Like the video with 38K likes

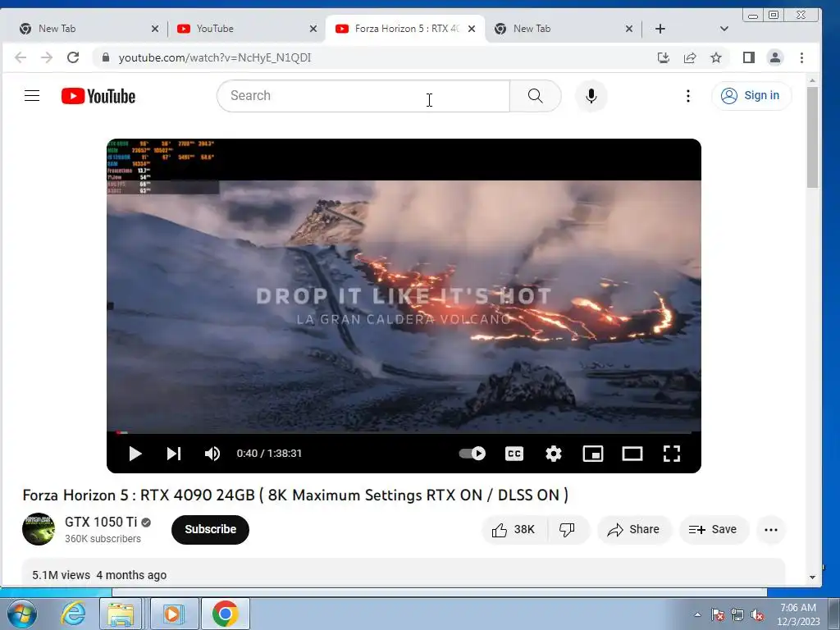point(514,530)
